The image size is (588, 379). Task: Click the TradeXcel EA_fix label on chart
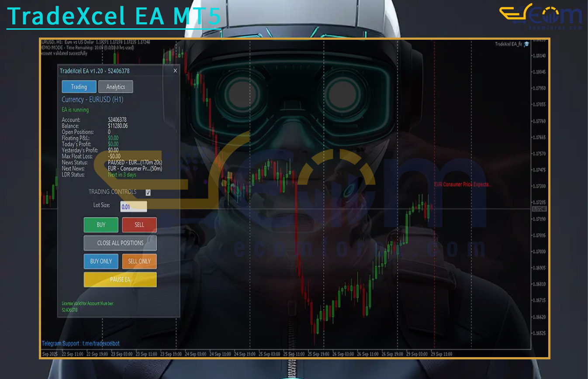click(508, 44)
